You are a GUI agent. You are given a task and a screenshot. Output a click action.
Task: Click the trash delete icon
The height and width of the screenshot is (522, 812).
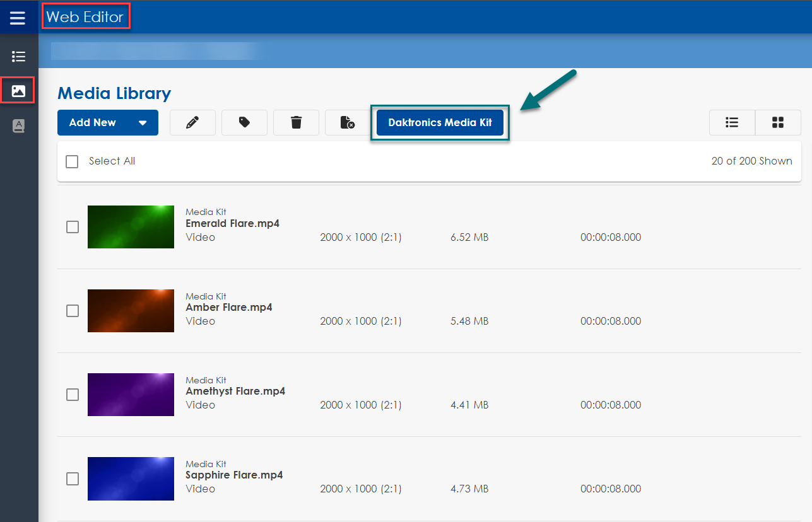pos(296,123)
